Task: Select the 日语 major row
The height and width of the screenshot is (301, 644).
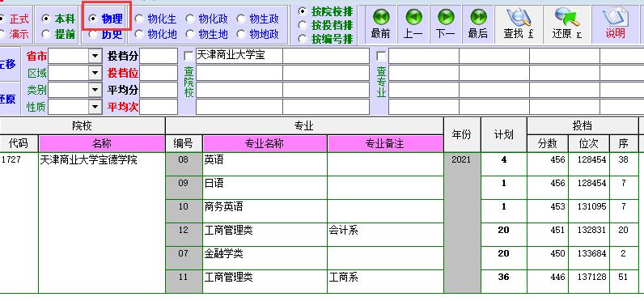Action: (x=265, y=188)
